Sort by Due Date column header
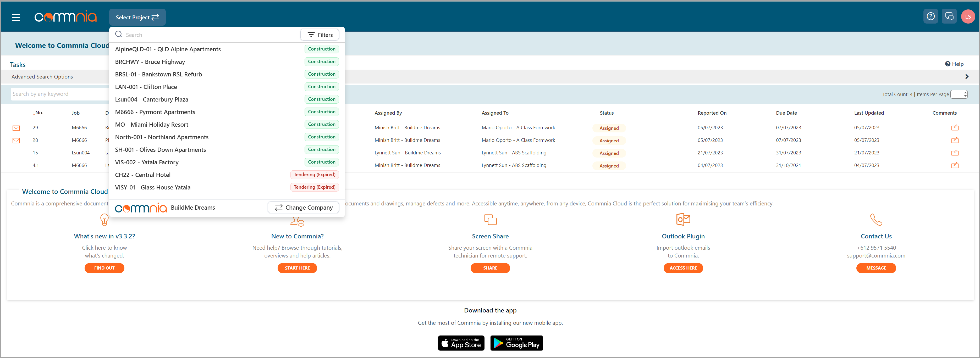 786,113
